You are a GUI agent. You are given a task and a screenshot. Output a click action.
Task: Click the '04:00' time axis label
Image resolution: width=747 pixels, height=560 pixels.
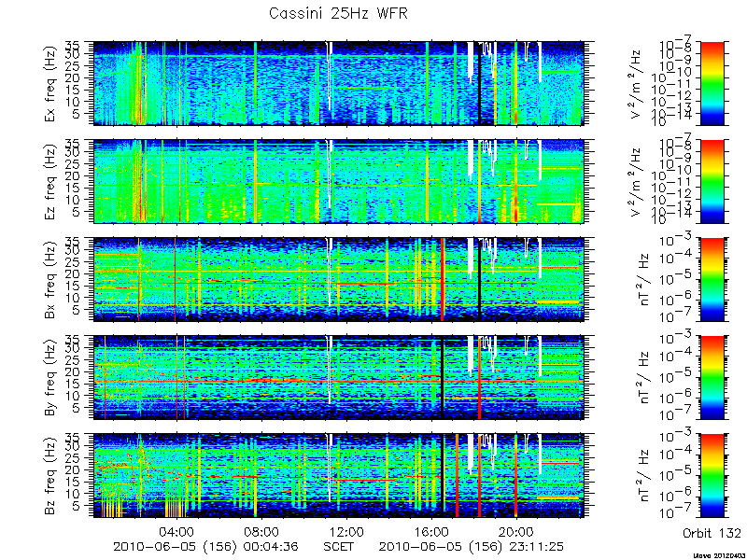176,531
